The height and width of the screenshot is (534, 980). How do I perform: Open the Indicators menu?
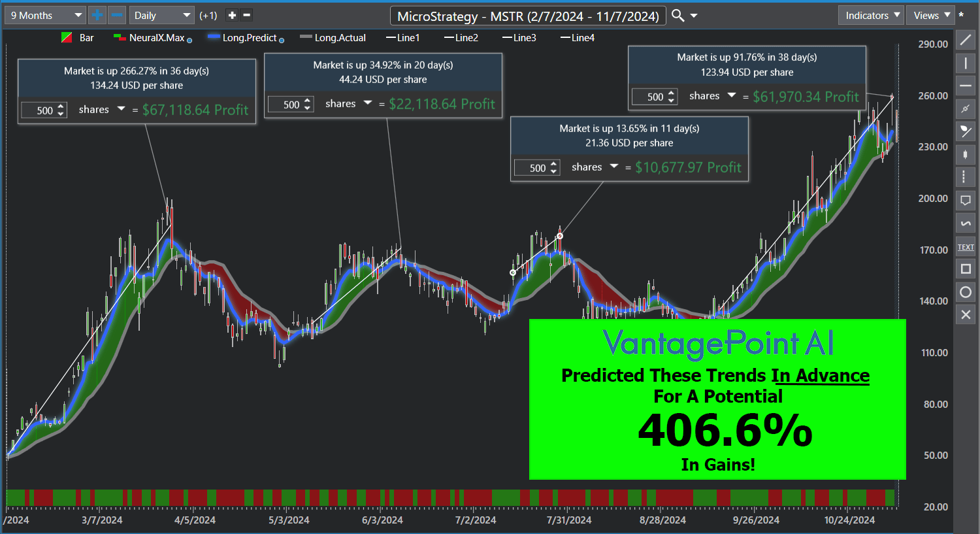[x=872, y=15]
